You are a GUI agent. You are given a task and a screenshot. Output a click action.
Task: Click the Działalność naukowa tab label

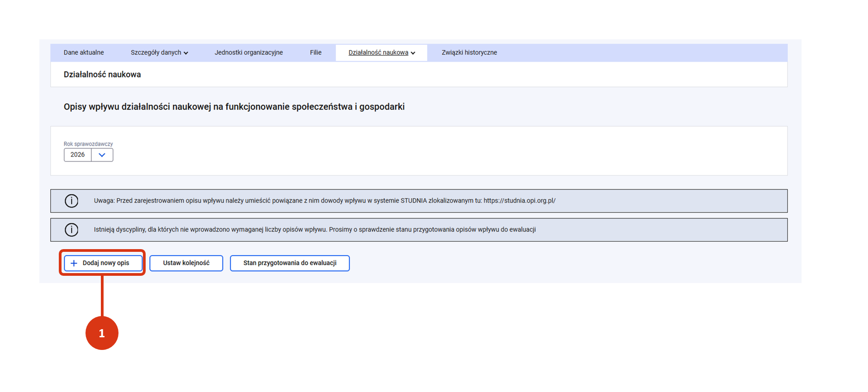[x=378, y=52]
